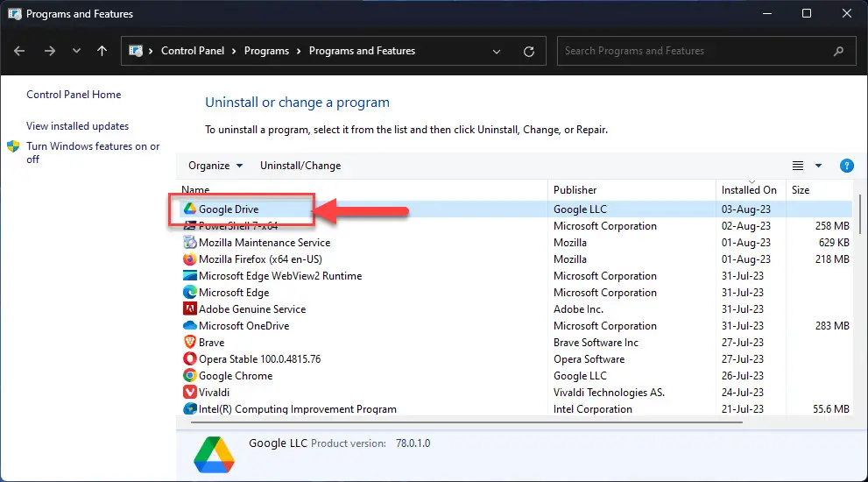Click the Adobe Genuine Service icon
Image resolution: width=868 pixels, height=482 pixels.
[190, 308]
